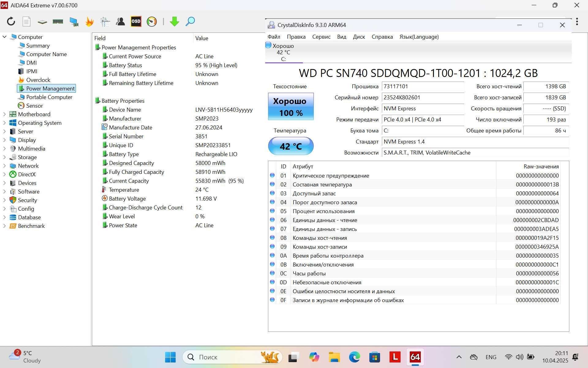Select Summary in the Computer tree
This screenshot has width=588, height=368.
click(38, 45)
